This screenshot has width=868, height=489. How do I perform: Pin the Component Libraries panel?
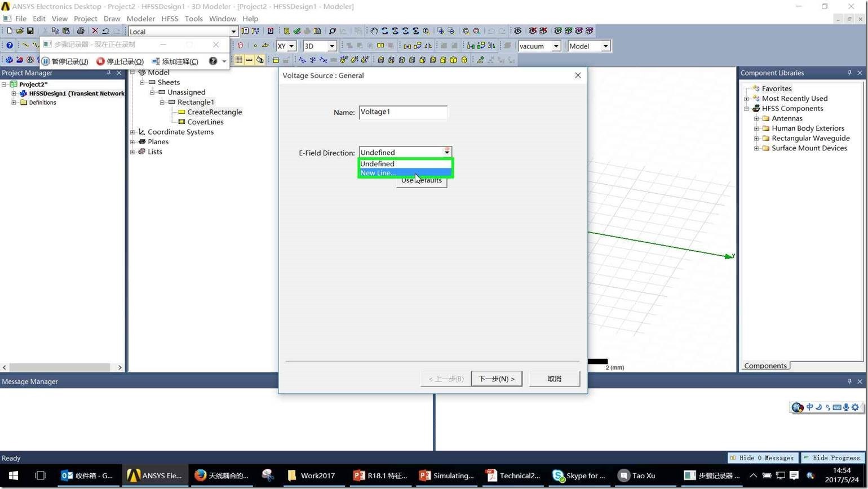click(849, 73)
